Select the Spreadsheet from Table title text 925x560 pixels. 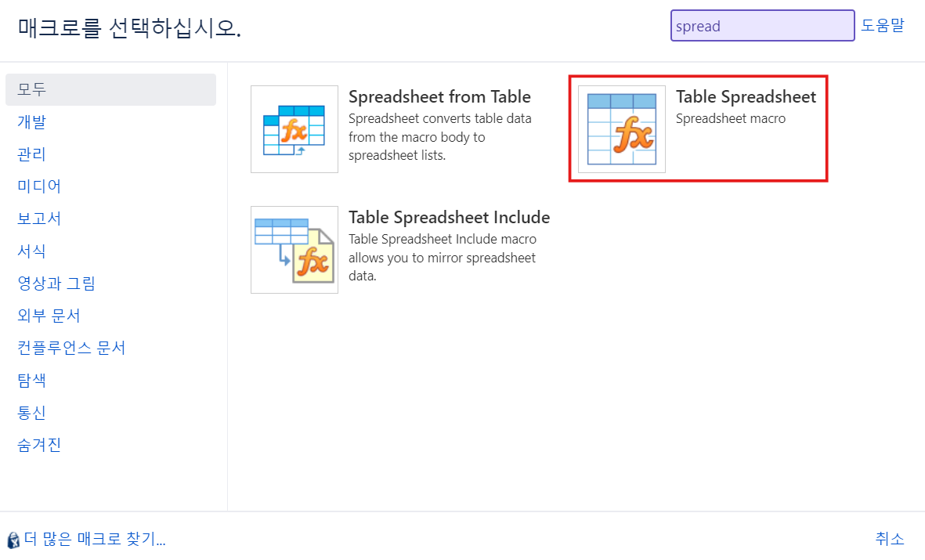[439, 97]
